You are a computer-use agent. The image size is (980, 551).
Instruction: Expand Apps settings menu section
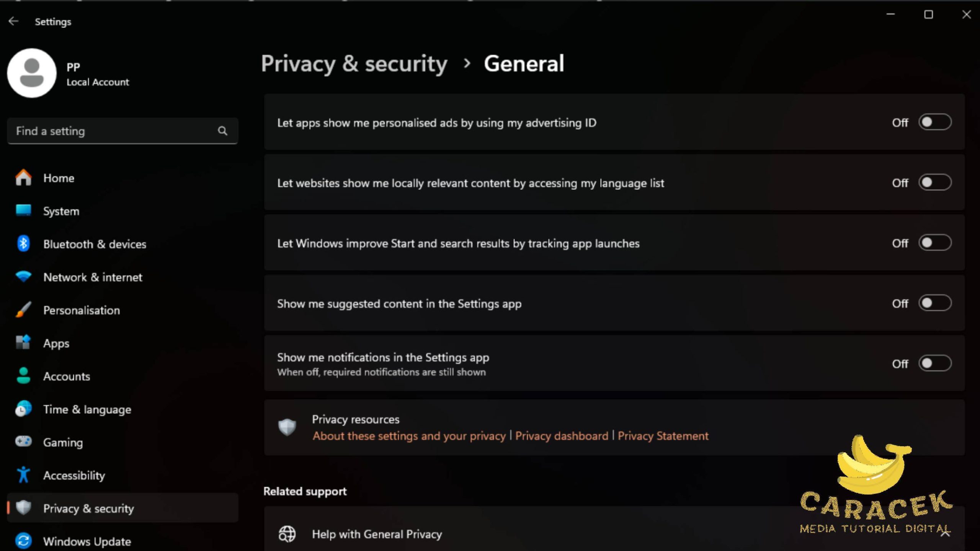point(56,343)
